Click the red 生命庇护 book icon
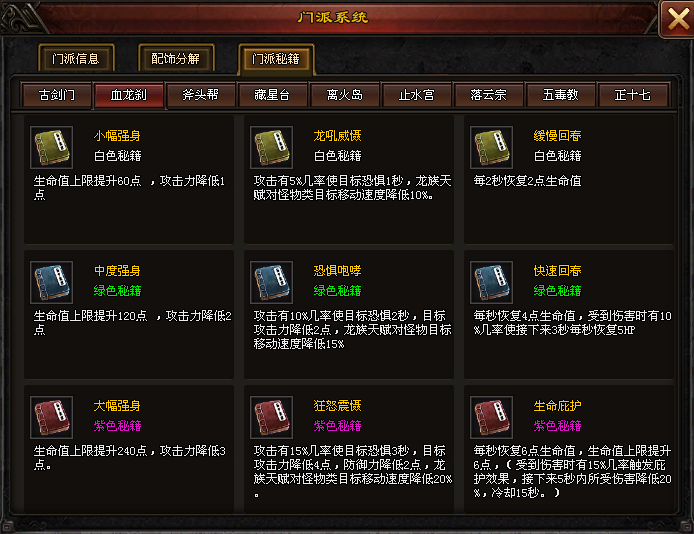 [x=491, y=417]
